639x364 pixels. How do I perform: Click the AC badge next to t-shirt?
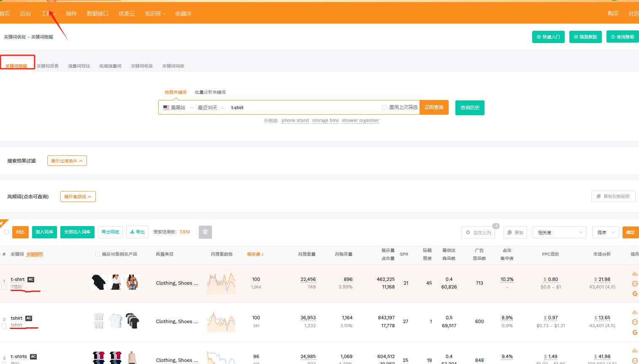click(31, 280)
